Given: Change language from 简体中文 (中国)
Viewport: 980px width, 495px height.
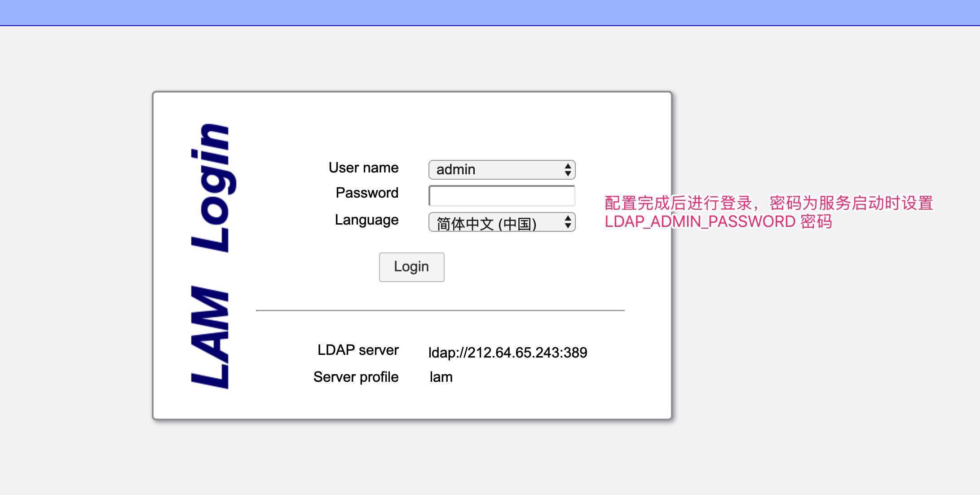Looking at the screenshot, I should click(494, 222).
